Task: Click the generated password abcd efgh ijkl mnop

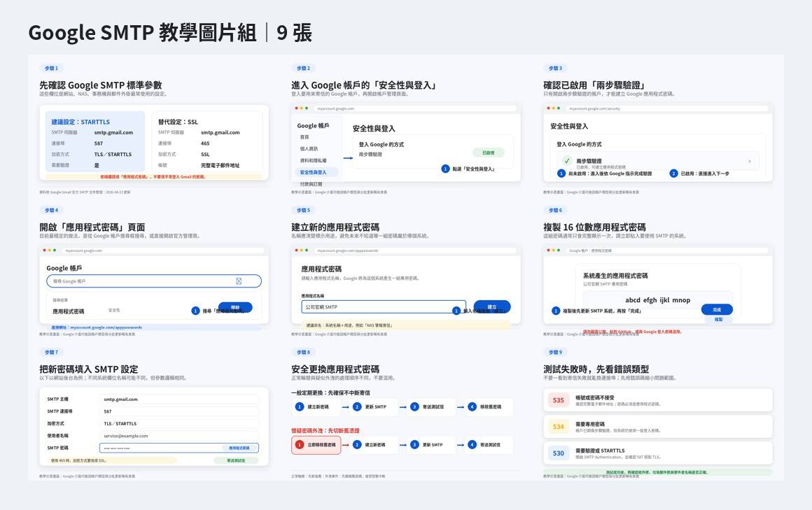Action: click(658, 300)
